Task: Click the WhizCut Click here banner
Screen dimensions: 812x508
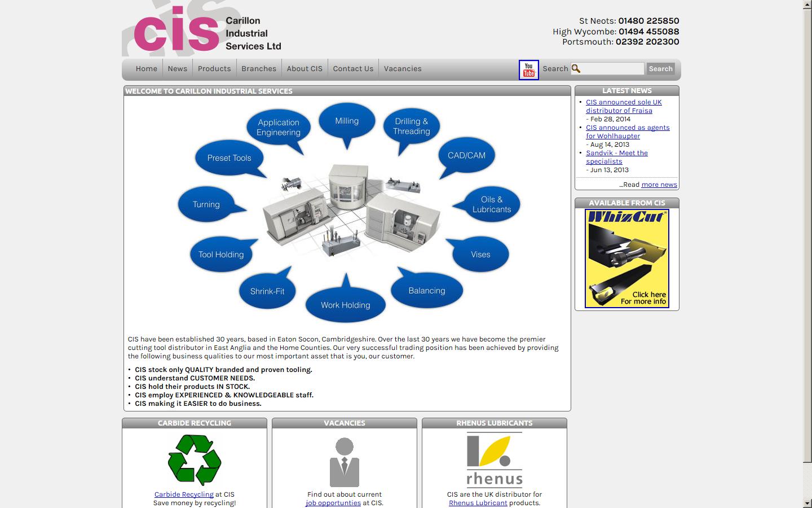Action: click(x=626, y=259)
